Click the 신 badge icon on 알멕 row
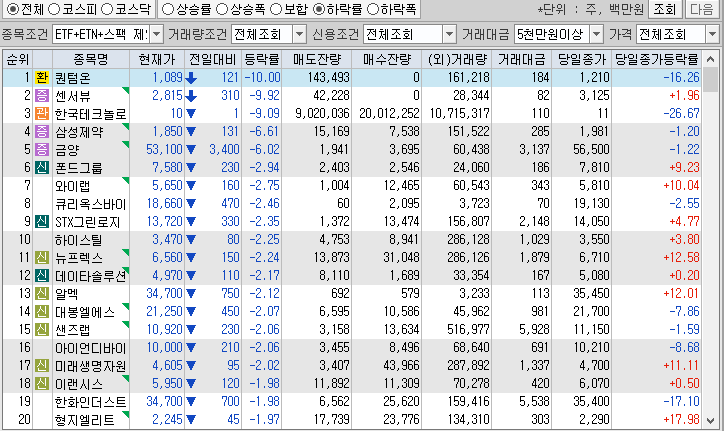Screen dimensions: 724x431 tap(42, 294)
